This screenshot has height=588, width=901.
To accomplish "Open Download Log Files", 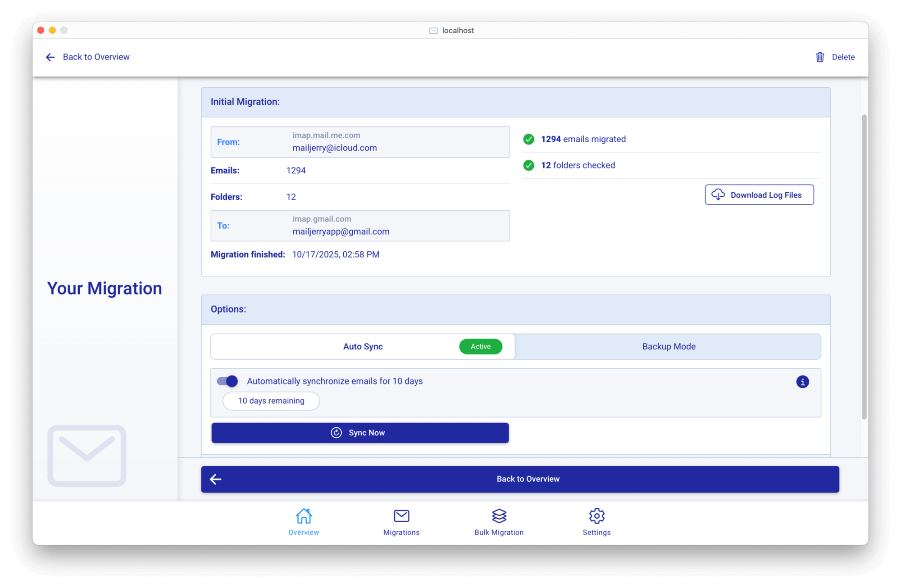I will [759, 194].
